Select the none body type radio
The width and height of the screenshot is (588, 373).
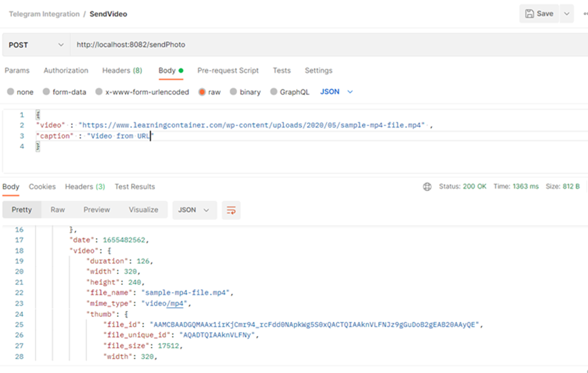11,92
